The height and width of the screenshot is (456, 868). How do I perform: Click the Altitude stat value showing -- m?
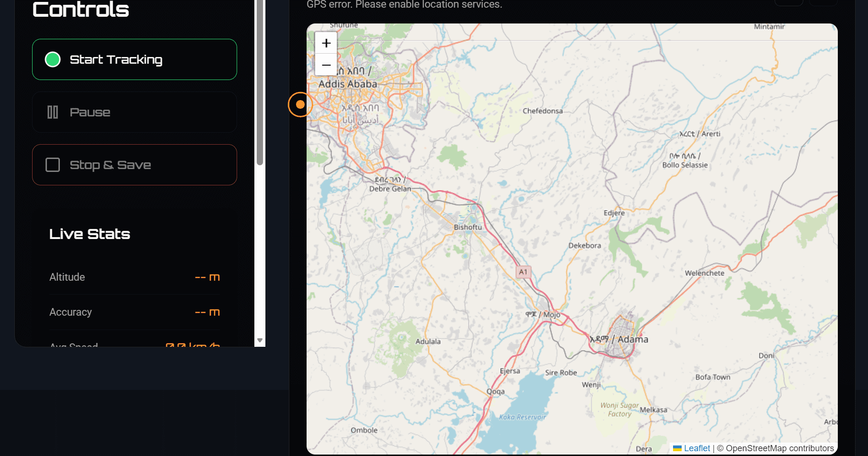(x=207, y=277)
